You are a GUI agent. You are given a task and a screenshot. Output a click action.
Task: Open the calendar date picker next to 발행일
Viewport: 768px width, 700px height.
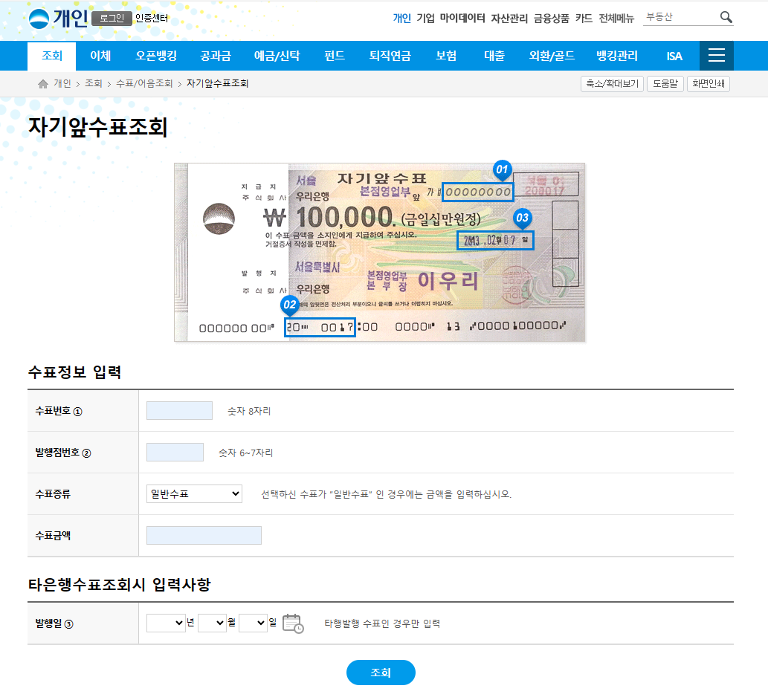293,623
